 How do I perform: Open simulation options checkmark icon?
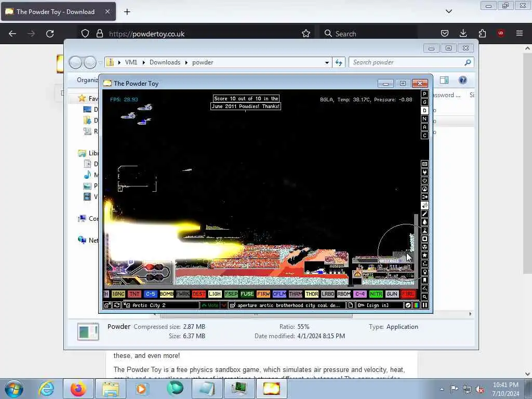pos(408,305)
